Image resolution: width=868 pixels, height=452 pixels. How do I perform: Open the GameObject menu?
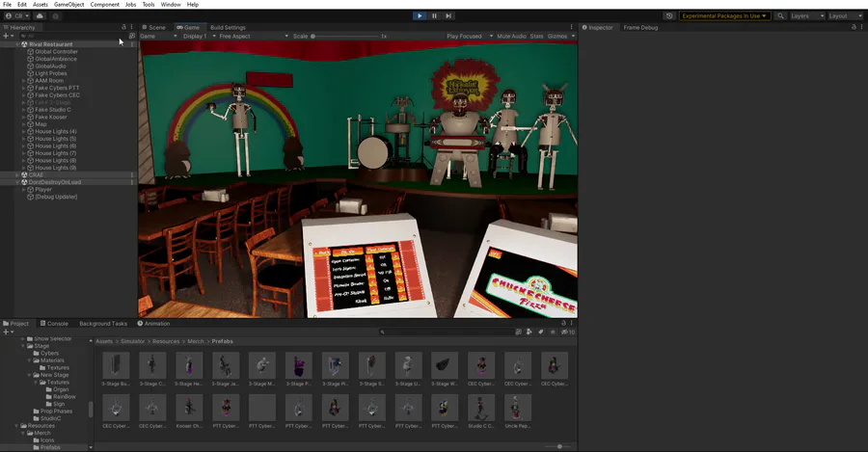[69, 5]
